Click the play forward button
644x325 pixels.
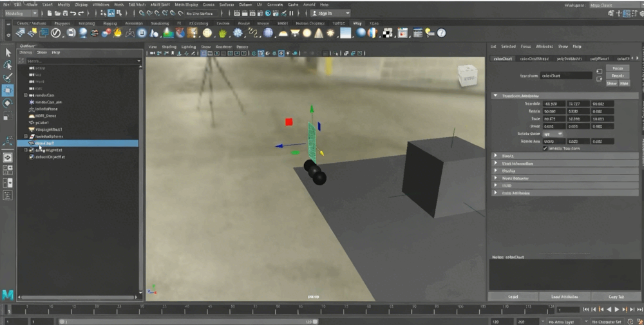[x=616, y=310]
